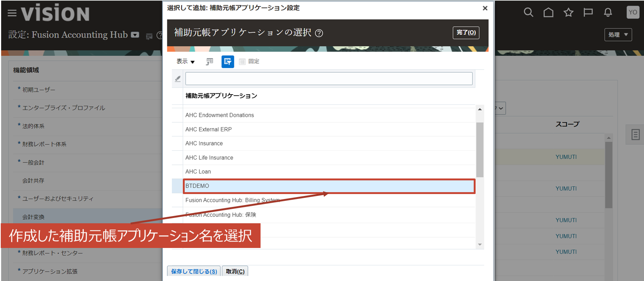This screenshot has height=281, width=644.
Task: Click the dialog list scrollbar thumb
Action: coord(480,150)
